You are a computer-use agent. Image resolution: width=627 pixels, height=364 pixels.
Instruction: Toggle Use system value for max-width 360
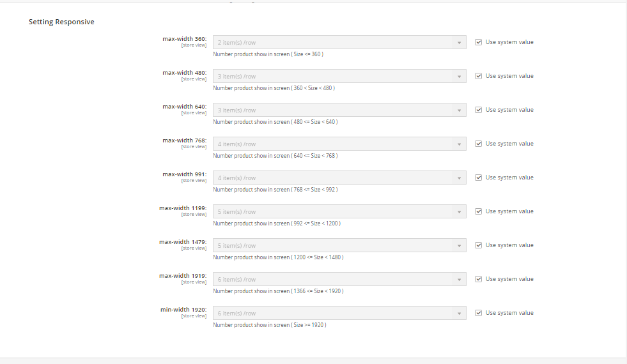pyautogui.click(x=479, y=42)
